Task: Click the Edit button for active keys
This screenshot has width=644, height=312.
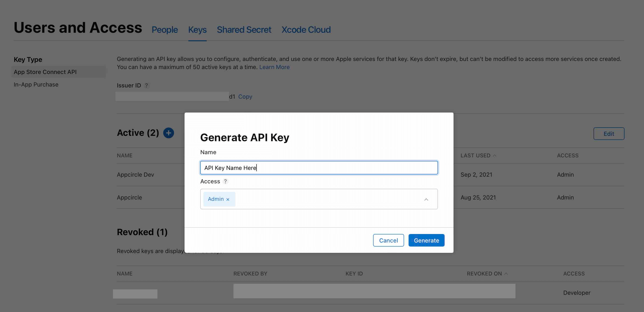Action: (x=609, y=134)
